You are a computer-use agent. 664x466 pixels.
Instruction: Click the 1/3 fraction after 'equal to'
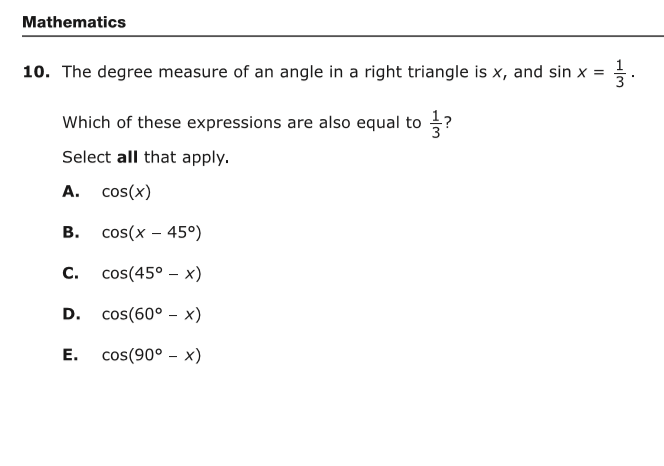(435, 124)
